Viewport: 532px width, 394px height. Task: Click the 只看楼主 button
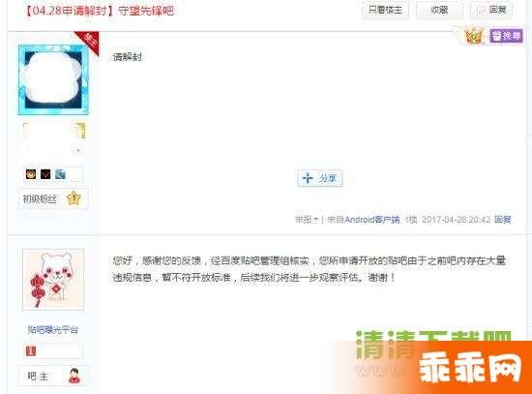click(x=385, y=10)
